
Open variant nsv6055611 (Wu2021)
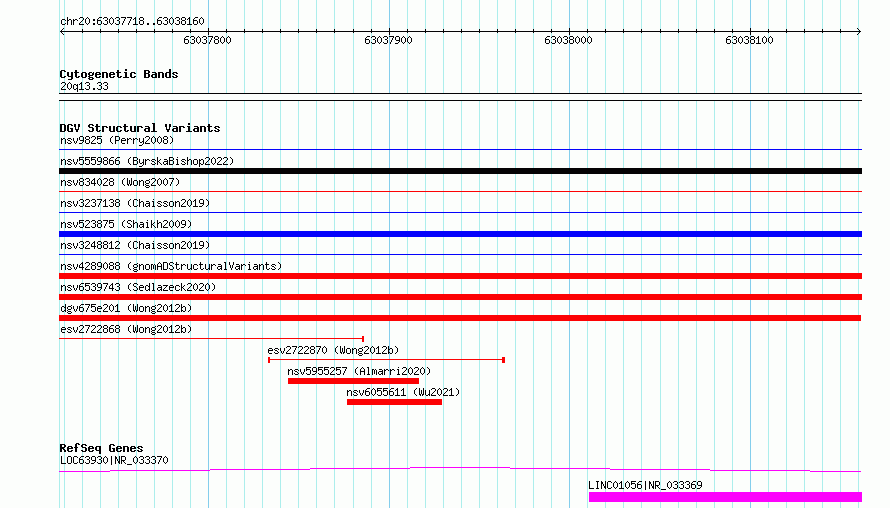click(x=403, y=392)
